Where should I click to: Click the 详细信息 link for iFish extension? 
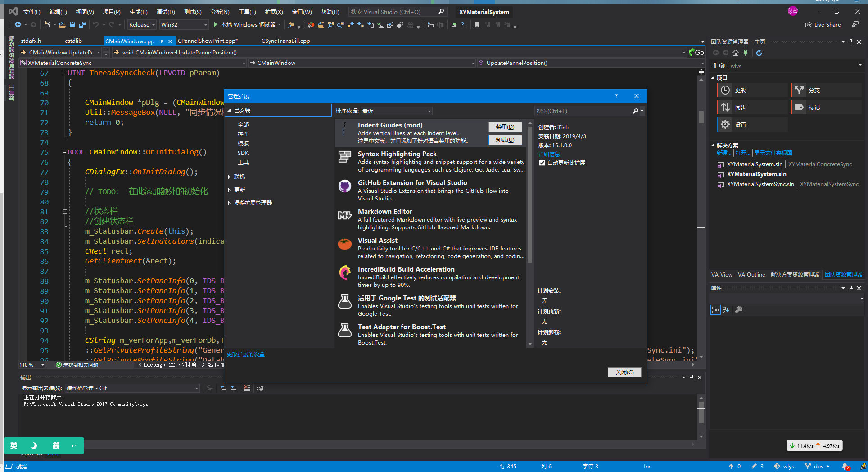click(x=549, y=154)
